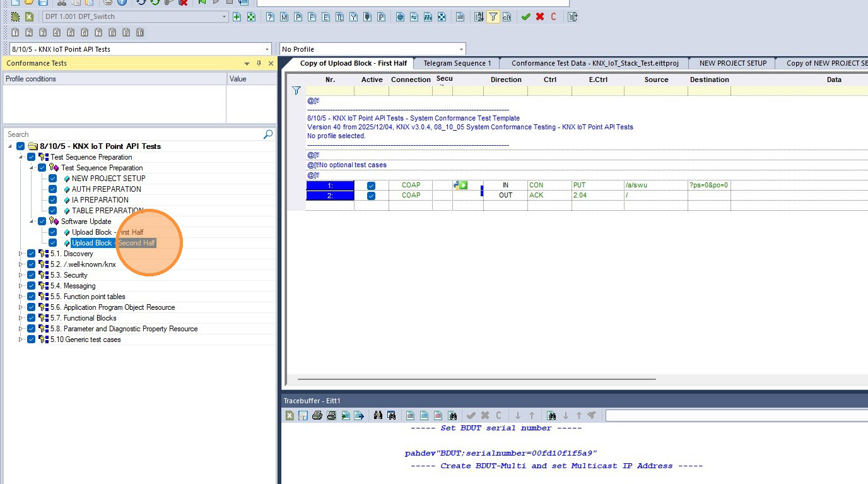Click the green plus add icon beside DPT dropdown
The image size is (868, 484).
coord(237,17)
